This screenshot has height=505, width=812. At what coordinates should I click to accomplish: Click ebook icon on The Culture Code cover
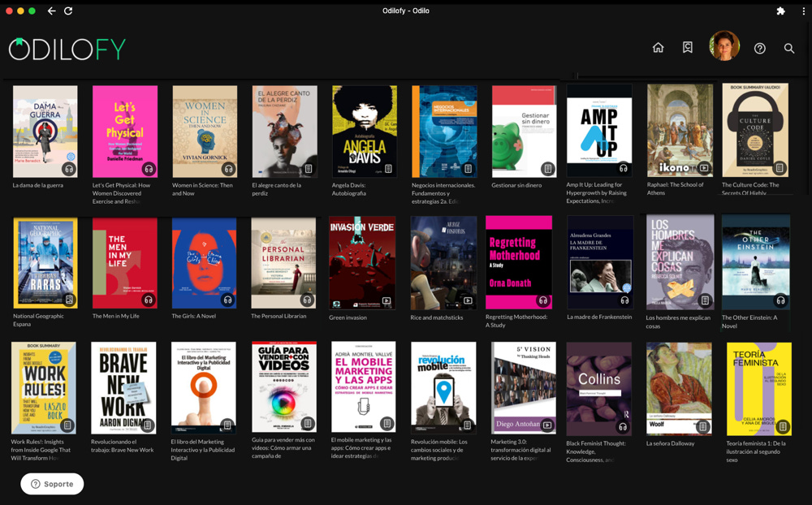(780, 168)
